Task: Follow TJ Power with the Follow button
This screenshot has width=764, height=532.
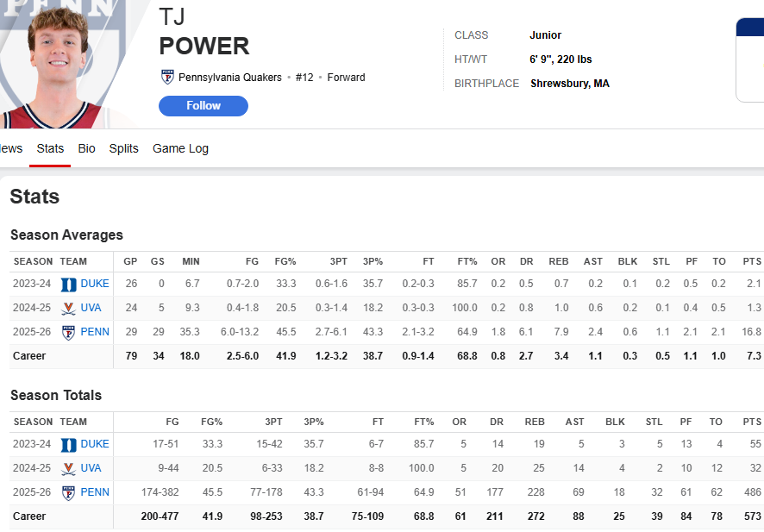Action: pos(204,106)
